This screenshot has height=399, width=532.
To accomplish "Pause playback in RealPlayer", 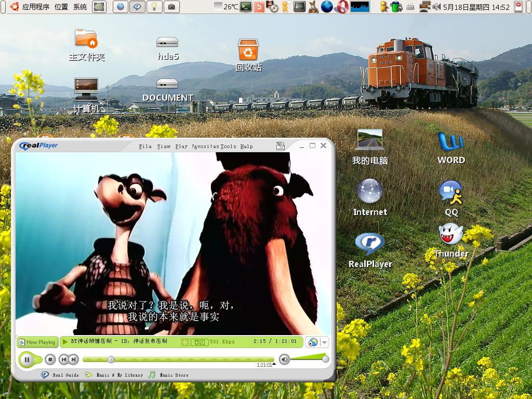I will [27, 360].
